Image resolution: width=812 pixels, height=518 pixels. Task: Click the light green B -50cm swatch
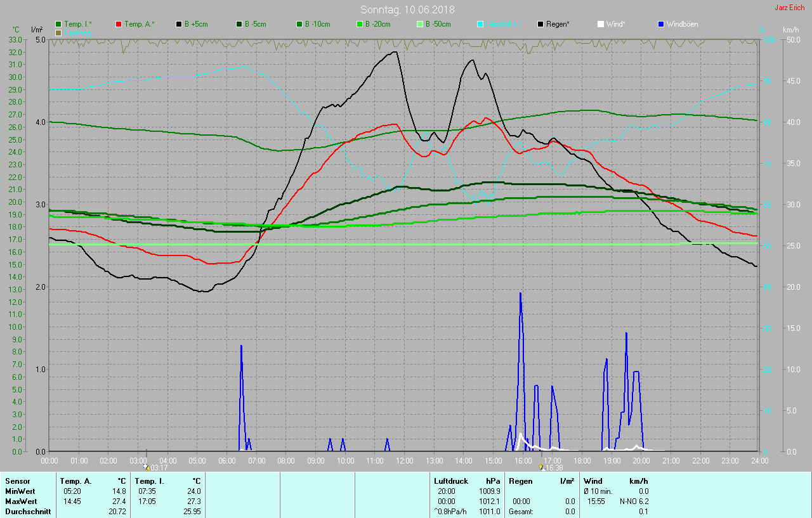(420, 24)
